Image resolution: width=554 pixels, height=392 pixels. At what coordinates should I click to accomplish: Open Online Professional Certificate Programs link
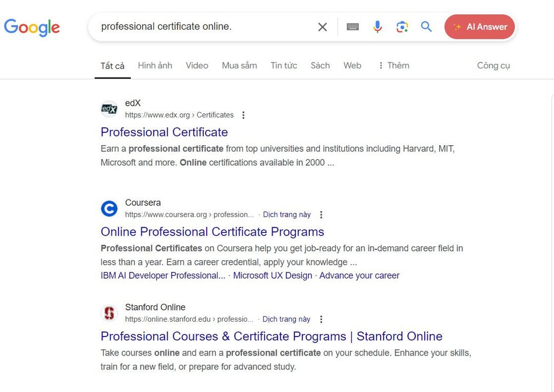coord(212,232)
